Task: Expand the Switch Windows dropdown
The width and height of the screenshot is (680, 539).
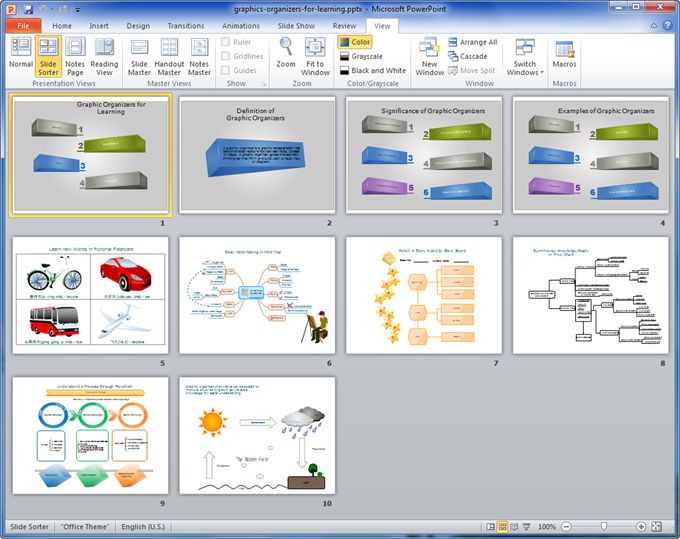Action: point(525,57)
